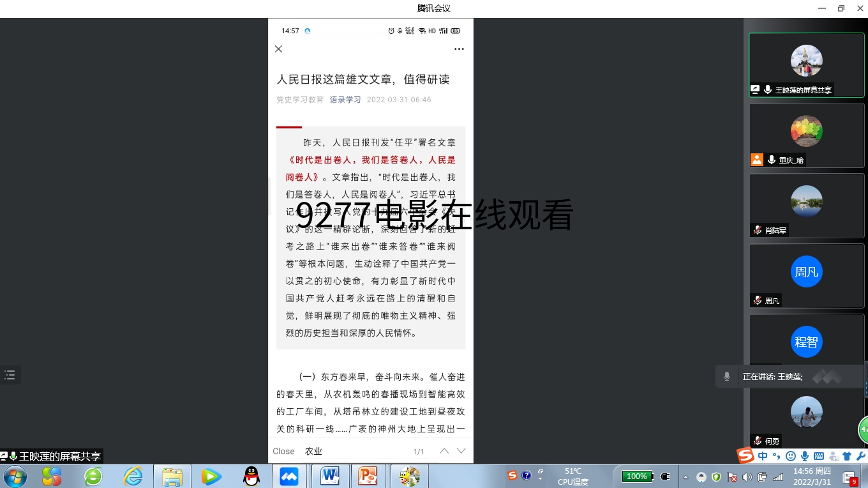Screen dimensions: 868x488
Task: Click the microphone icon beside 王映莲的屏幕共享 in the tile
Action: (768, 90)
